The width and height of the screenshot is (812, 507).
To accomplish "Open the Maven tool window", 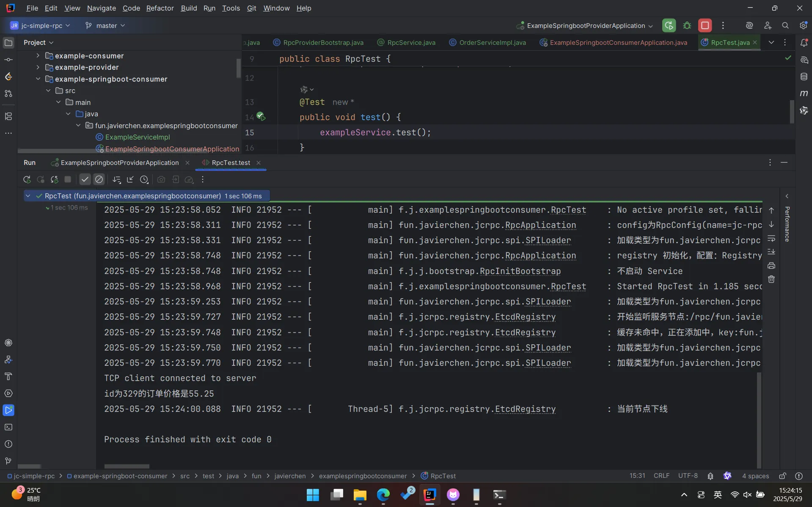I will (x=804, y=93).
